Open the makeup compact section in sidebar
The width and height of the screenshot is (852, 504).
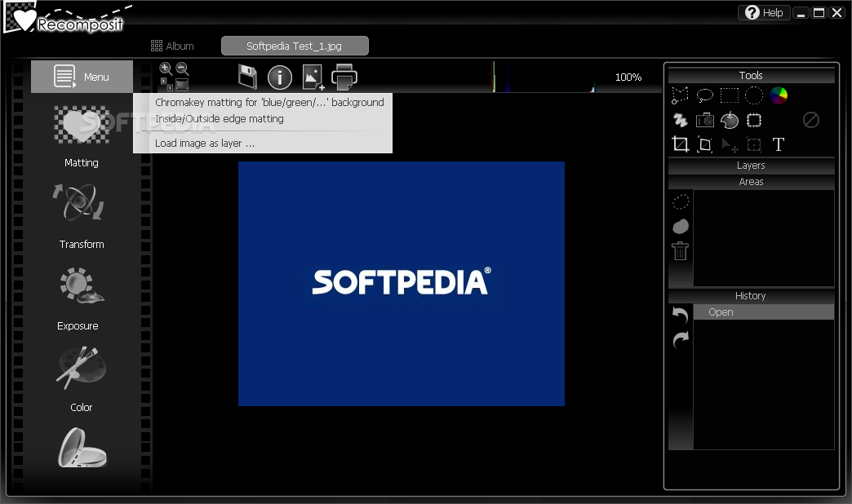pos(82,448)
